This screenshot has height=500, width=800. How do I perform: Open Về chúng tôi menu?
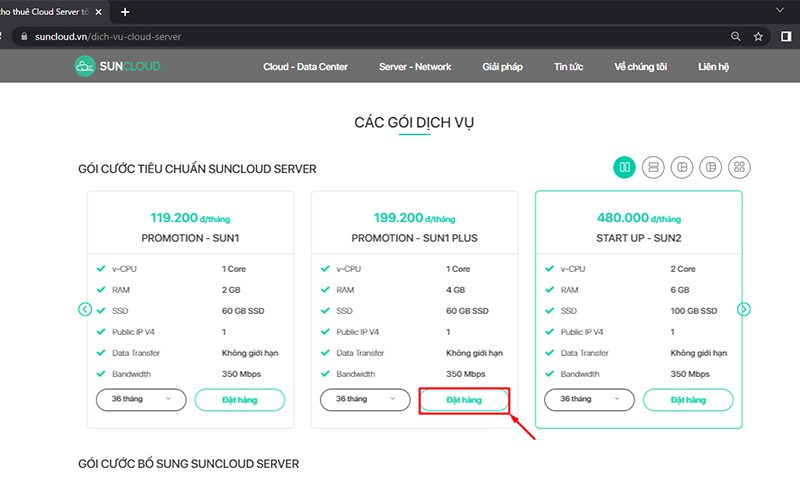tap(640, 67)
